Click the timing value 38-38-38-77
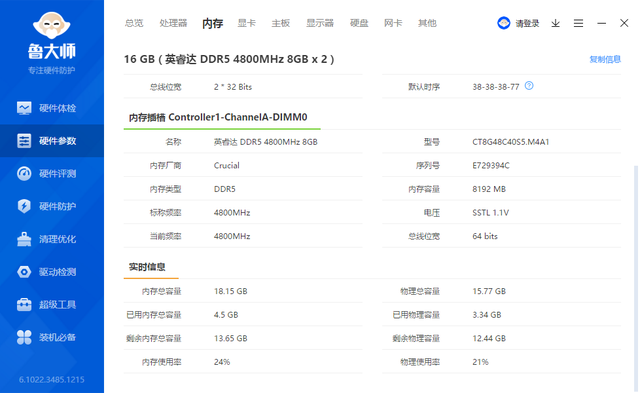640x393 pixels. [x=496, y=87]
